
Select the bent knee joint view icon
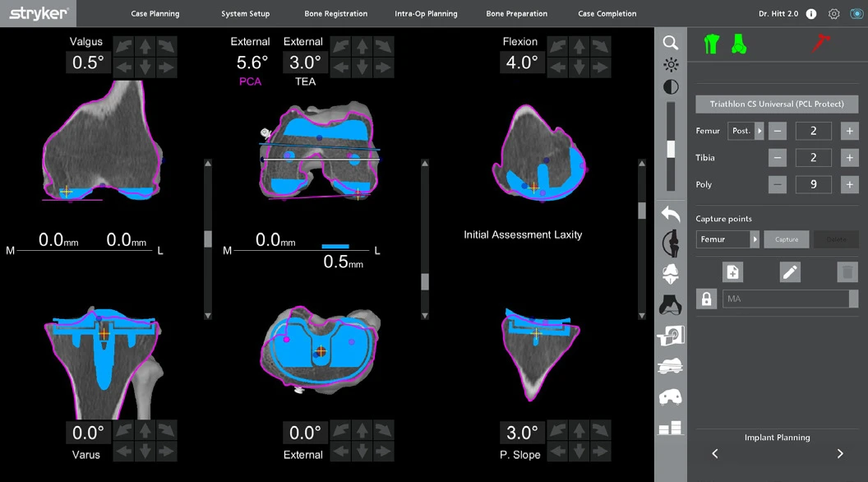[x=671, y=243]
